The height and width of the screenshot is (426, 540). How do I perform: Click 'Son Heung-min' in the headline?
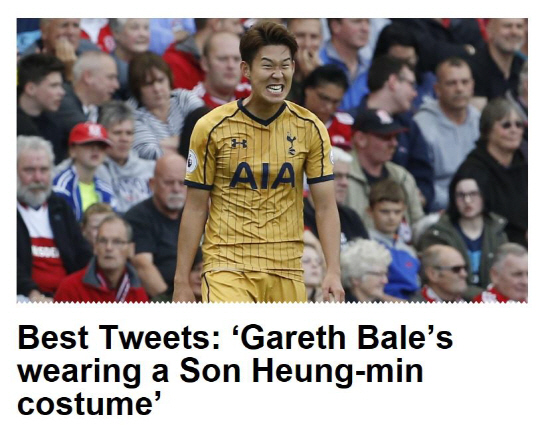coord(301,372)
